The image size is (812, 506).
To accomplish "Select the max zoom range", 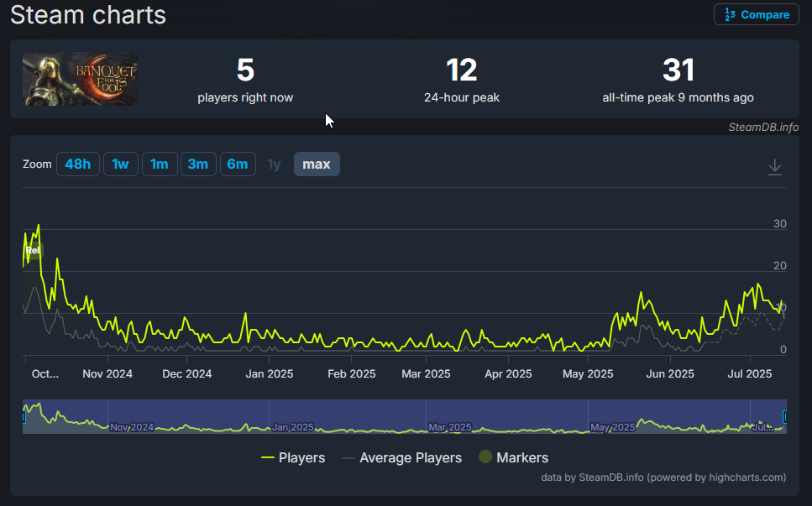I will pyautogui.click(x=317, y=164).
